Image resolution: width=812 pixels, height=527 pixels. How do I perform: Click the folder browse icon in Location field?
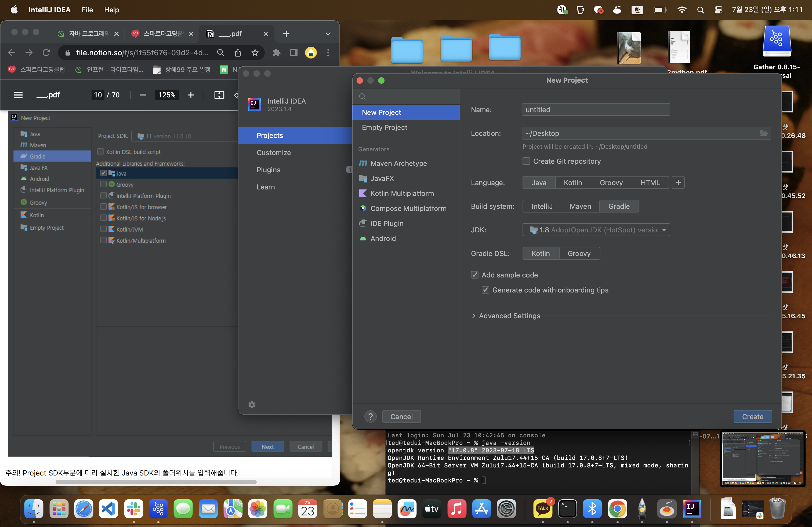763,133
